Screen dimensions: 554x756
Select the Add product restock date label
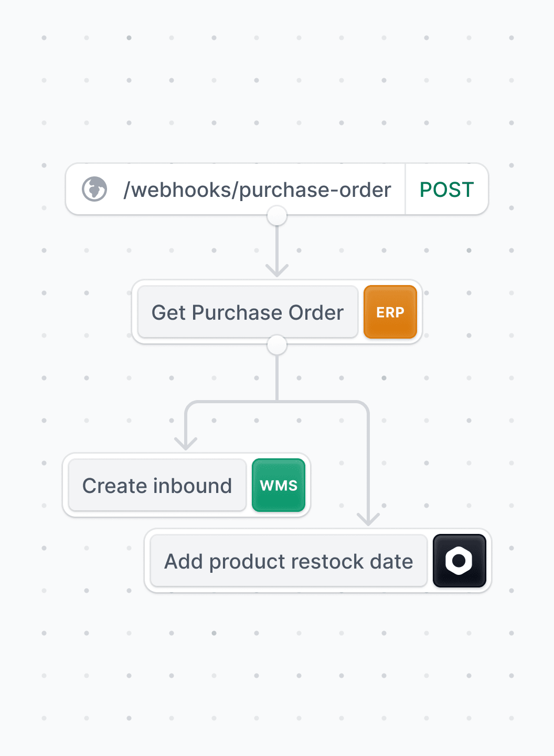click(x=289, y=561)
